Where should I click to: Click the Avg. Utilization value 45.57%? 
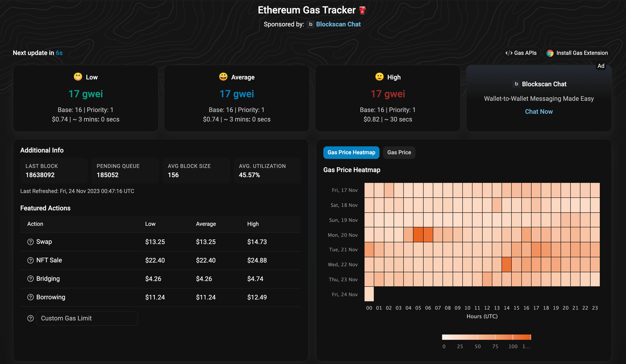click(x=249, y=175)
